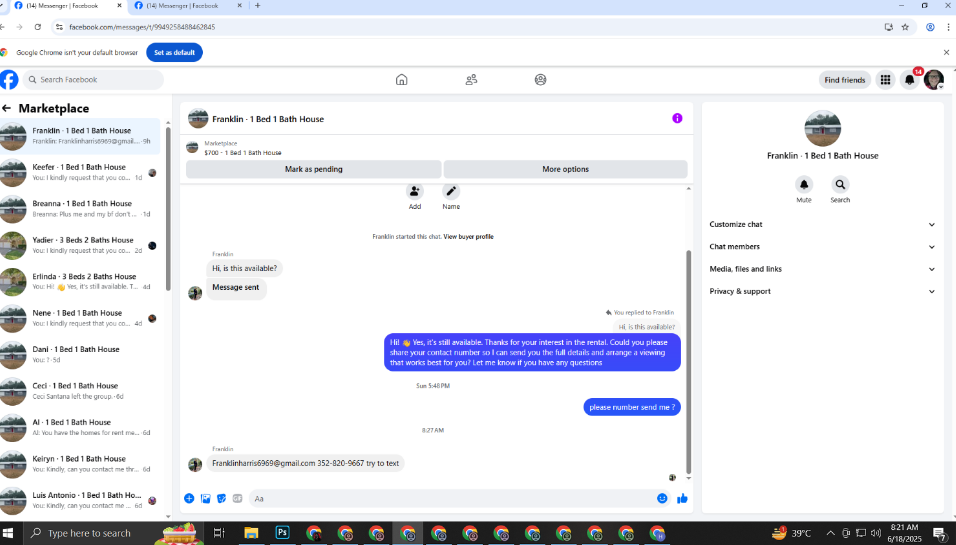Choose a sticker in composer
Viewport: 956px width, 545px height.
click(221, 499)
